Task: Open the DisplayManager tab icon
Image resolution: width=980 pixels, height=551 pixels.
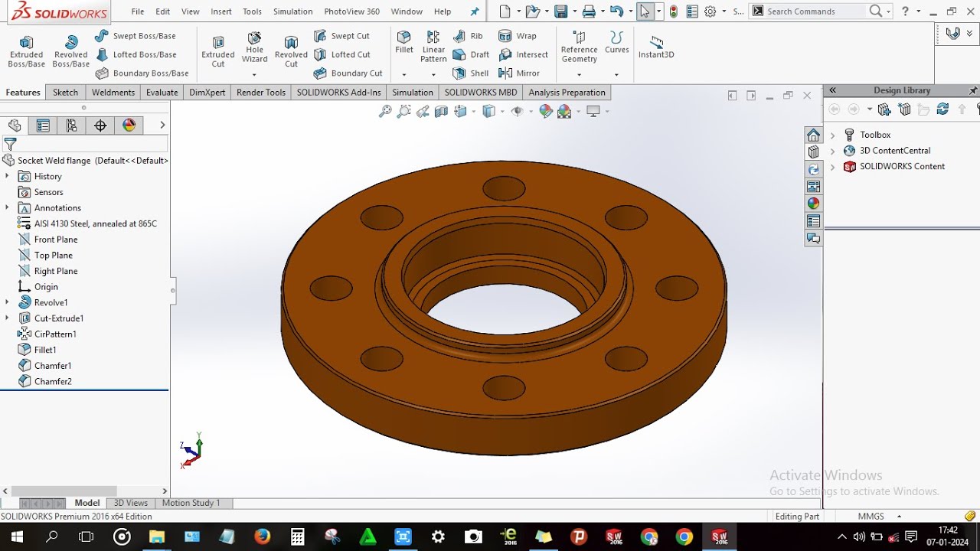Action: 129,126
